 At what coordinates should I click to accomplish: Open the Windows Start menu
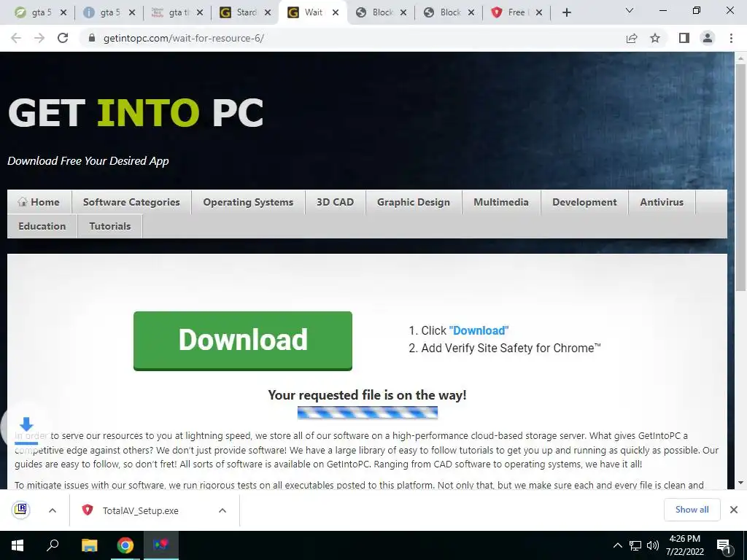pyautogui.click(x=18, y=545)
